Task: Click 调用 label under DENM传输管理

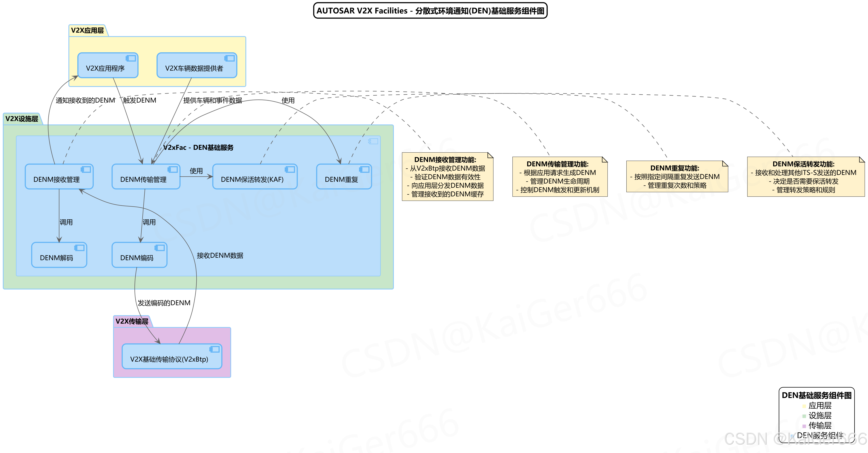Action: pos(149,222)
